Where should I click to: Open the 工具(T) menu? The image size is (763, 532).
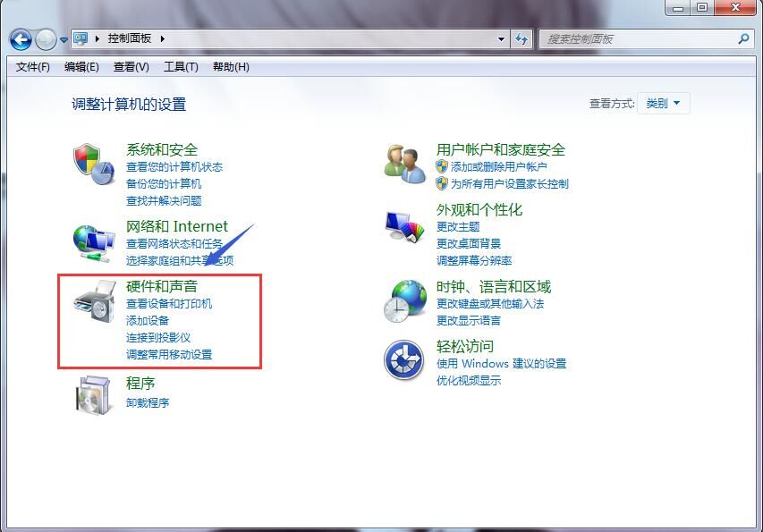181,67
